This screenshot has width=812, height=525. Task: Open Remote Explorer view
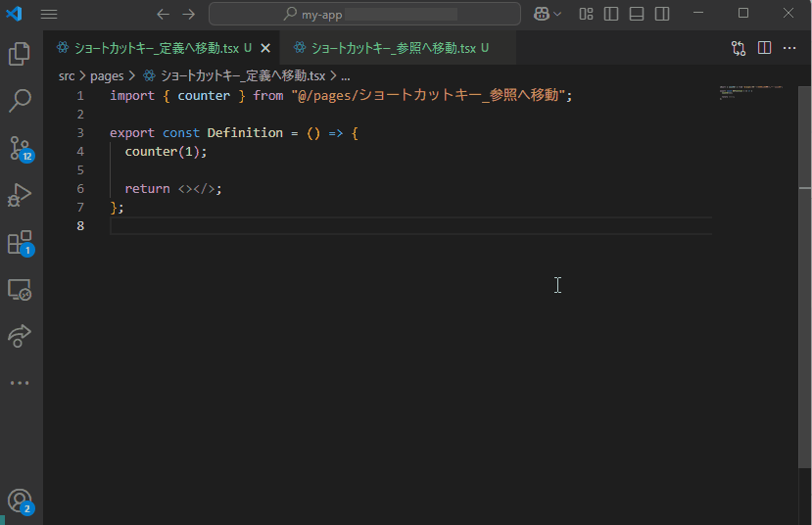tap(20, 289)
